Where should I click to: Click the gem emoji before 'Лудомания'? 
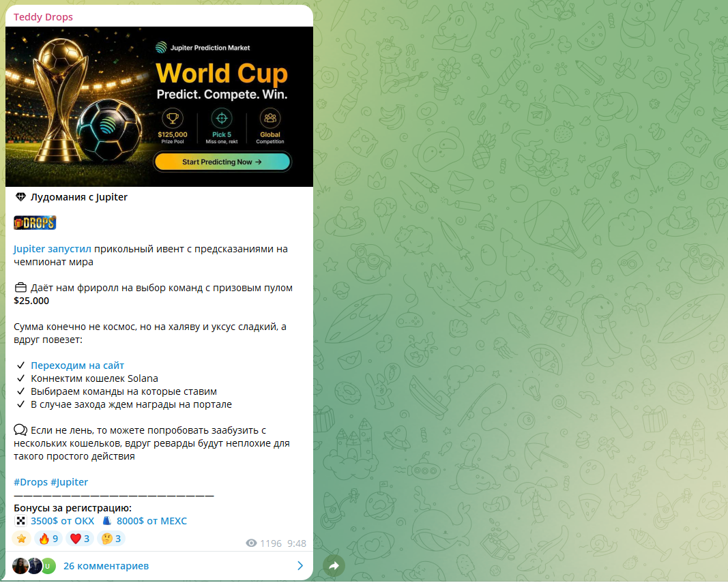coord(20,197)
